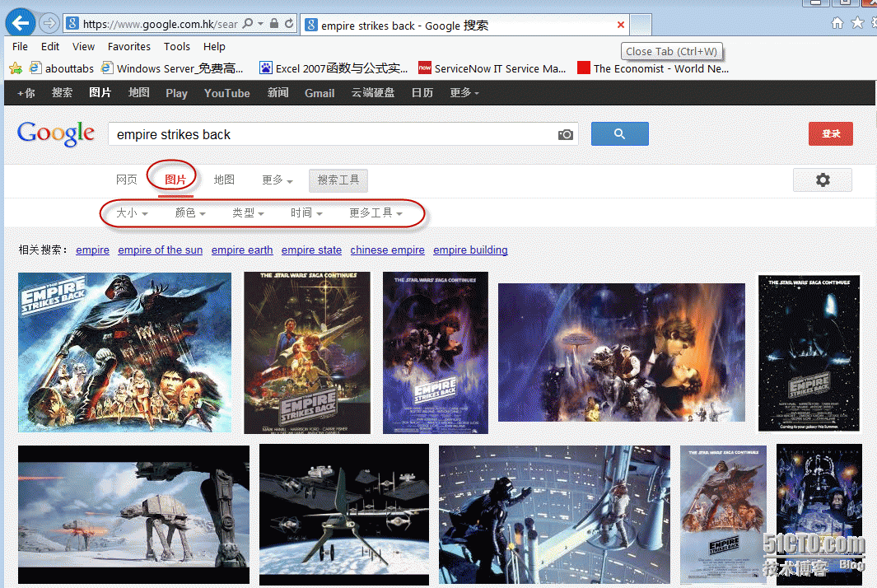
Task: Click related search empire building
Action: pyautogui.click(x=470, y=250)
